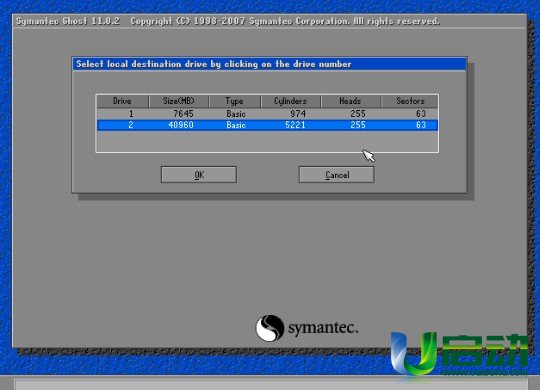Click the Drive column header
This screenshot has width=540, height=390.
123,101
